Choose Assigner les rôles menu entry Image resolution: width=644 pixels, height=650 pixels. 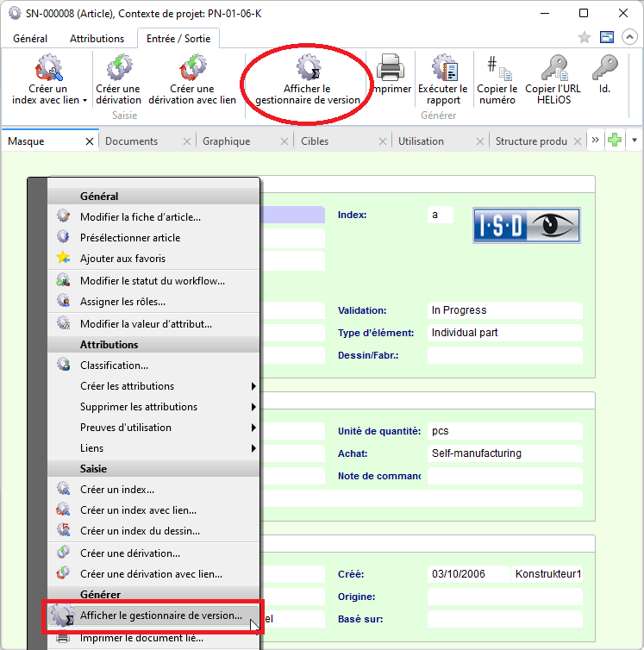tap(153, 302)
